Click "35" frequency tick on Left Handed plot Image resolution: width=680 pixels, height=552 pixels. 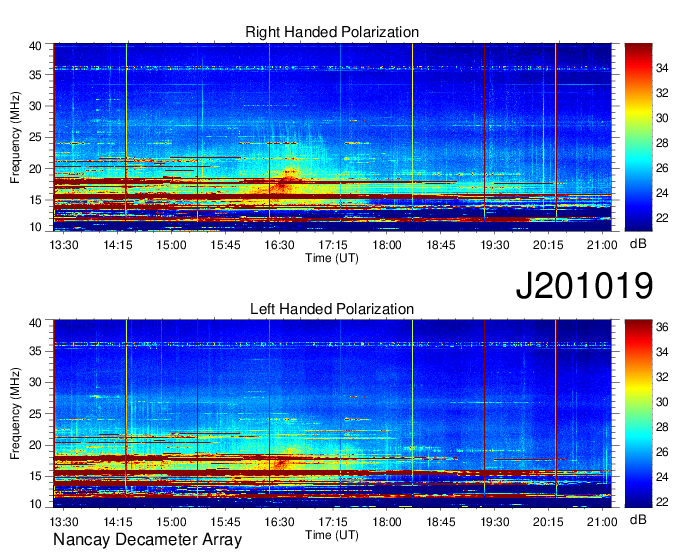point(36,351)
